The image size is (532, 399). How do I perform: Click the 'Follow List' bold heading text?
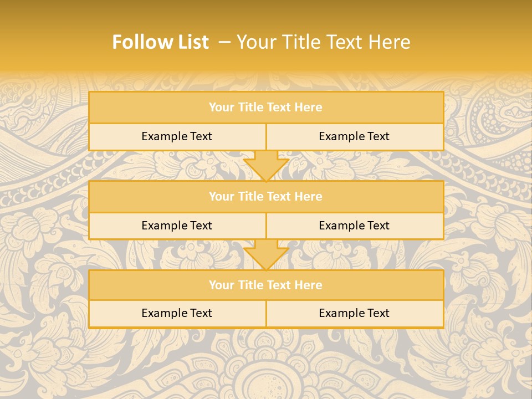coord(161,42)
